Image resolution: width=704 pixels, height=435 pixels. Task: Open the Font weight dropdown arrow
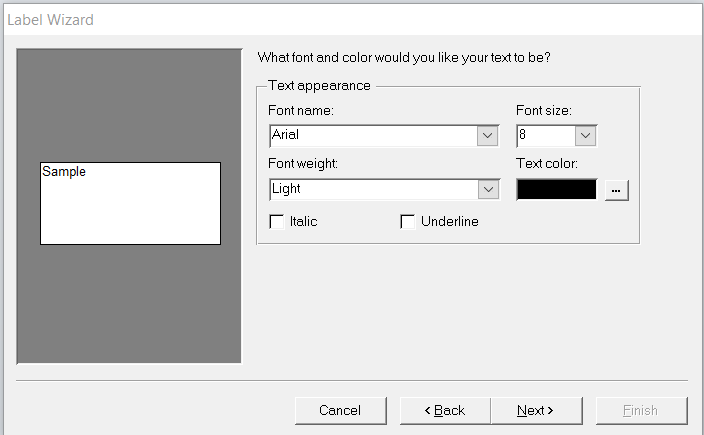[x=487, y=189]
